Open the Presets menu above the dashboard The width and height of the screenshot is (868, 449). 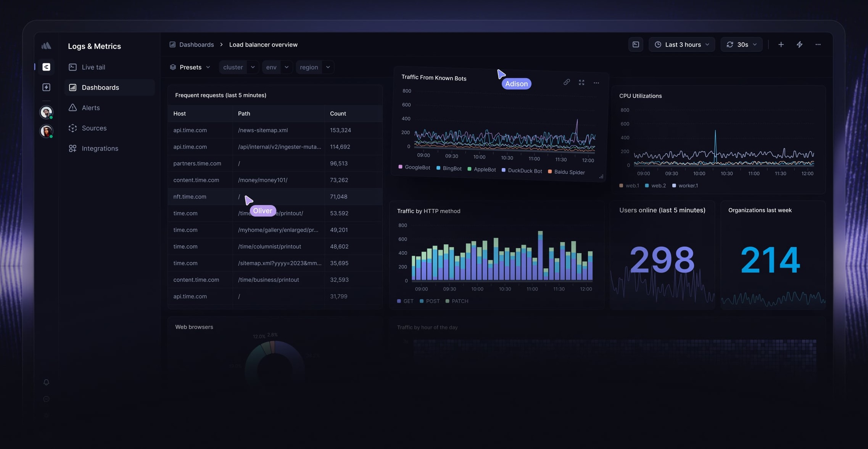pyautogui.click(x=190, y=67)
